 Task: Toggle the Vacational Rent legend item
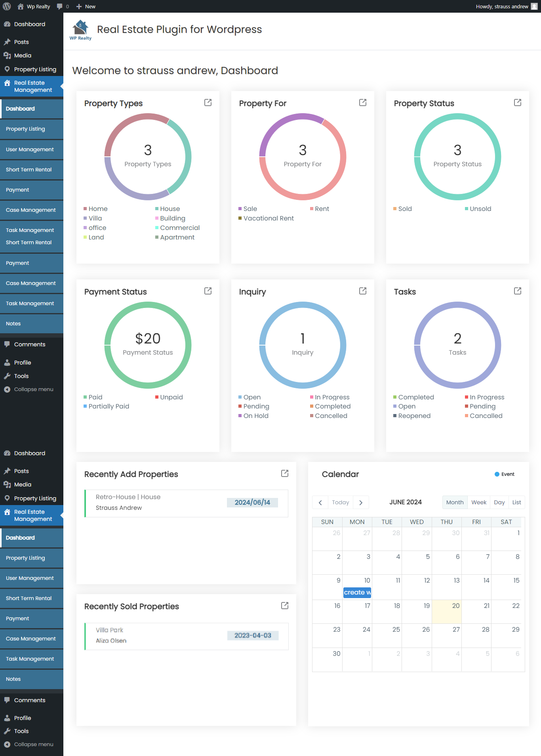click(266, 218)
